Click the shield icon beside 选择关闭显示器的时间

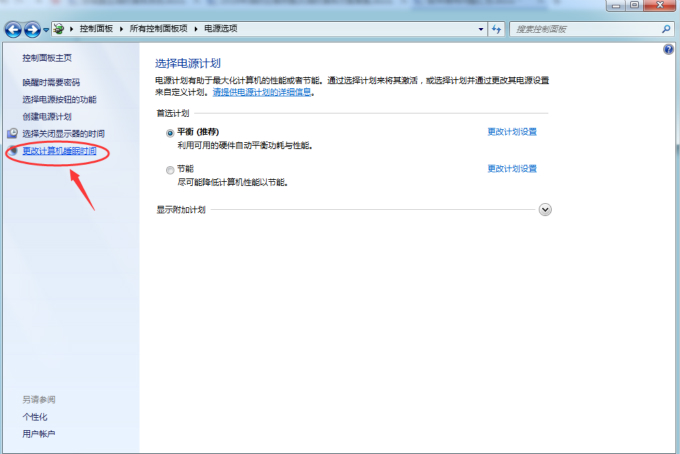(x=13, y=133)
